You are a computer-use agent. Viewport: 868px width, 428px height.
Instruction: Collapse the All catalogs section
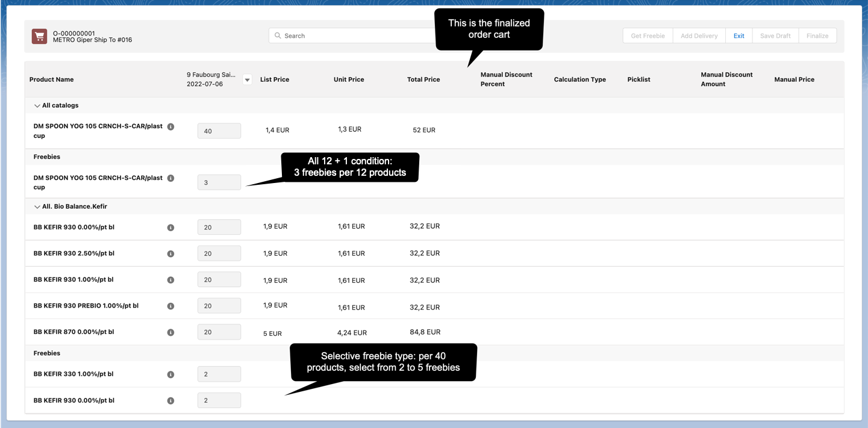coord(37,106)
